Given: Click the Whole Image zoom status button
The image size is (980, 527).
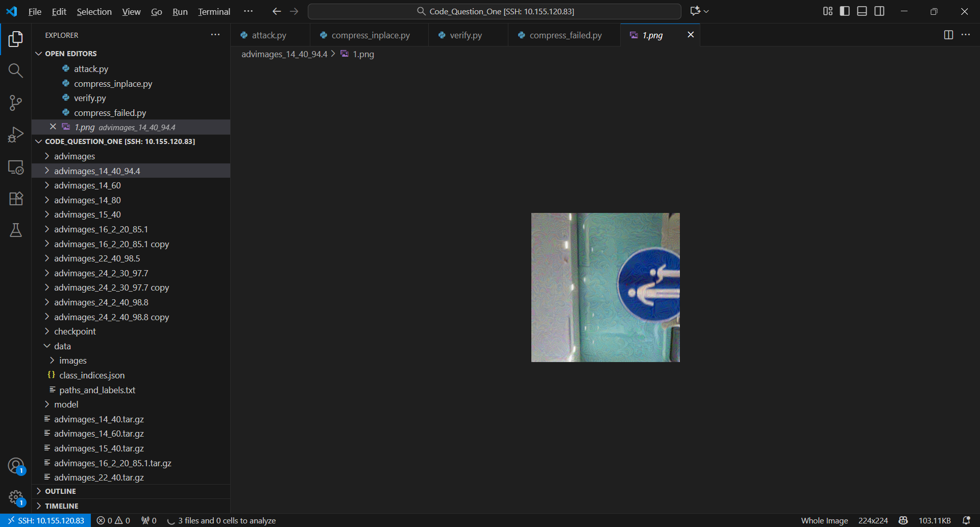Looking at the screenshot, I should click(x=824, y=520).
